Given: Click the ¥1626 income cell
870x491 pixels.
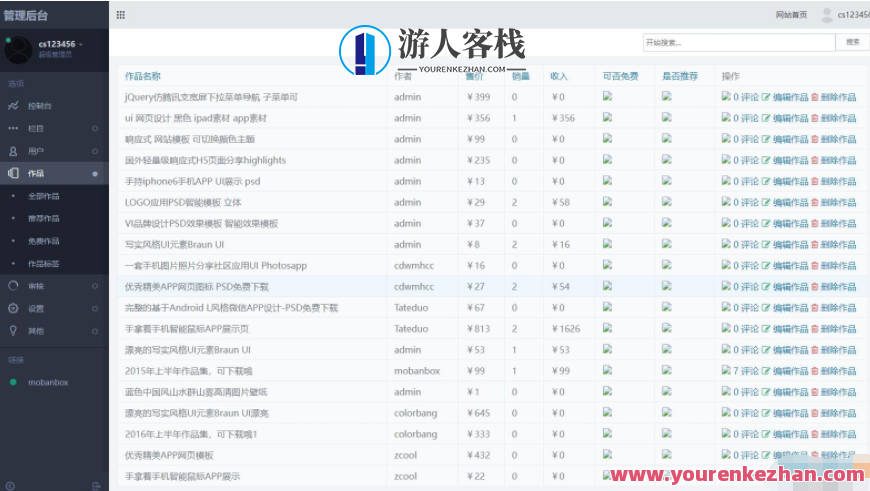Looking at the screenshot, I should click(x=566, y=329).
